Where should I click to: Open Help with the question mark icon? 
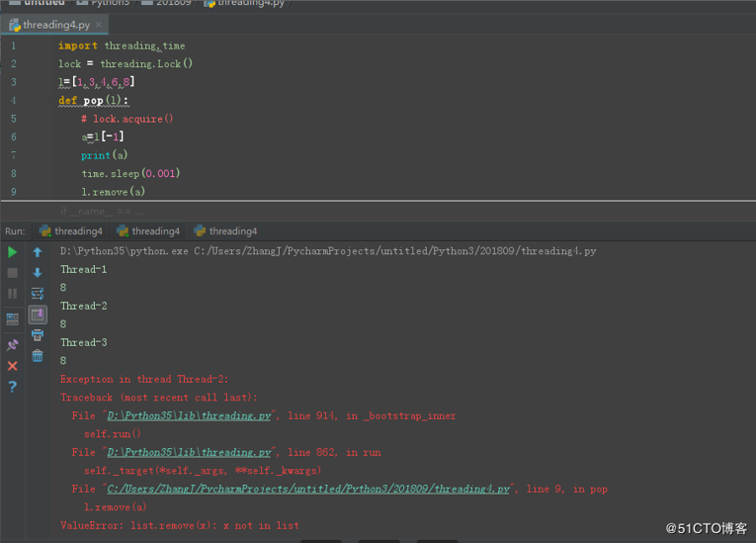tap(13, 387)
